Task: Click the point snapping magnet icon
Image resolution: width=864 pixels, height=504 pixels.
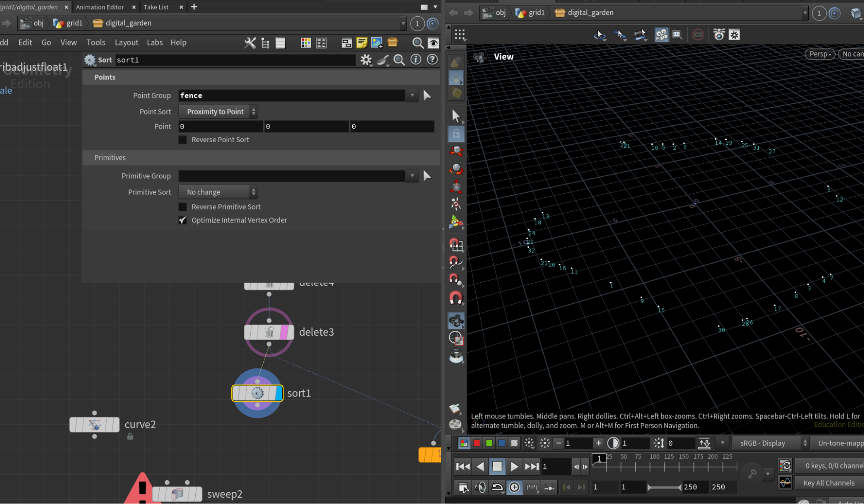Action: (456, 280)
